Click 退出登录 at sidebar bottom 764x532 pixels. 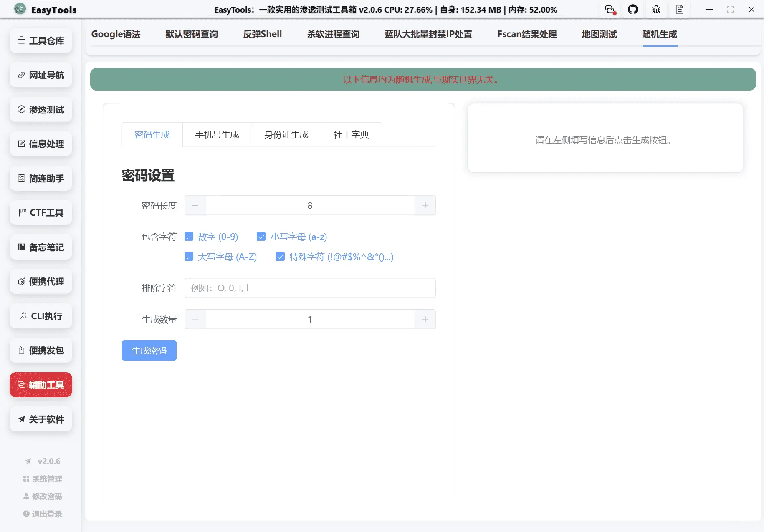point(42,514)
